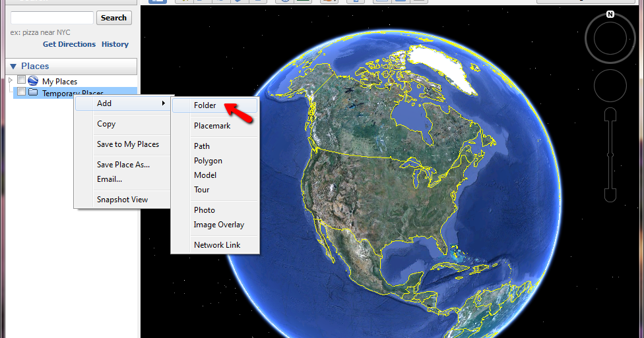Screen dimensions: 644x338
Task: Click the 'ex: pizza near NYC' hint text
Action: pyautogui.click(x=40, y=32)
